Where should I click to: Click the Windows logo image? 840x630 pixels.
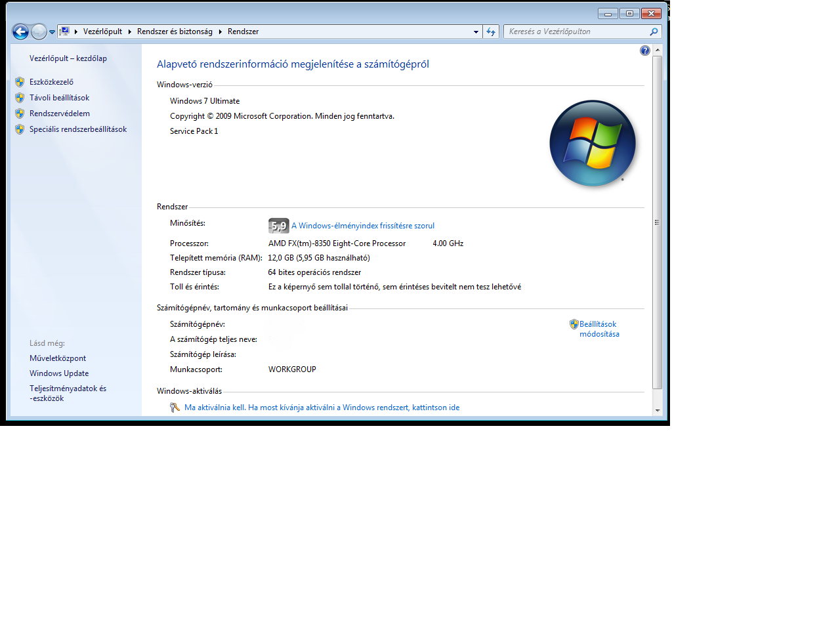tap(593, 143)
